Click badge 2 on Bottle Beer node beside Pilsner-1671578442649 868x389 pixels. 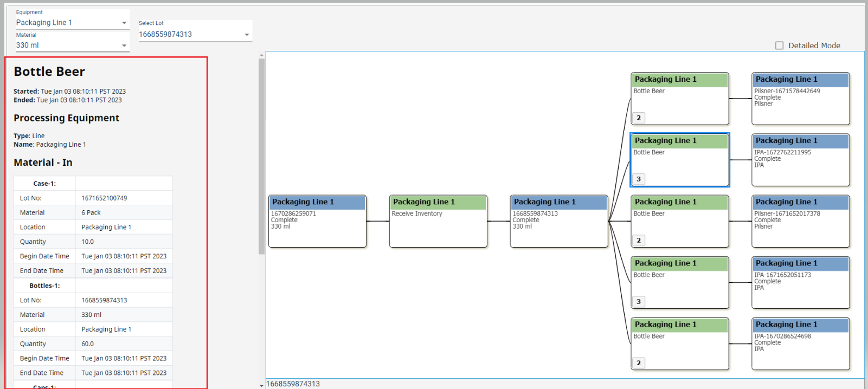[639, 118]
